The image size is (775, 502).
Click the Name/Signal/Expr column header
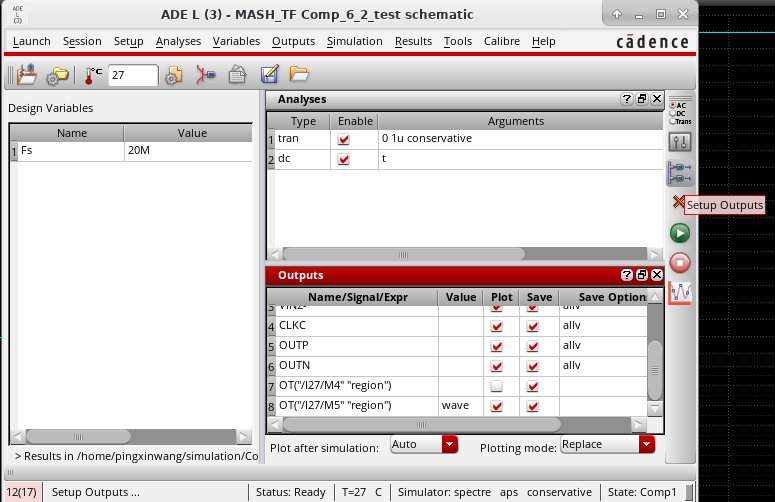point(358,297)
